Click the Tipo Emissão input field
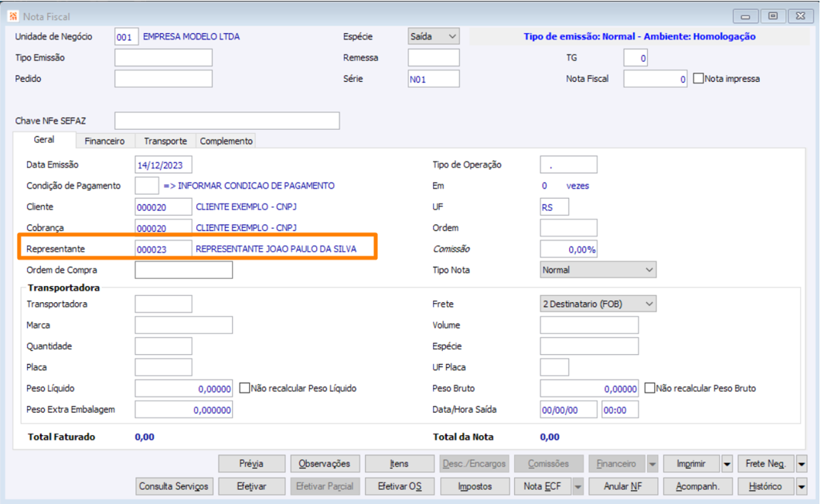Viewport: 821px width, 504px height. pyautogui.click(x=163, y=57)
